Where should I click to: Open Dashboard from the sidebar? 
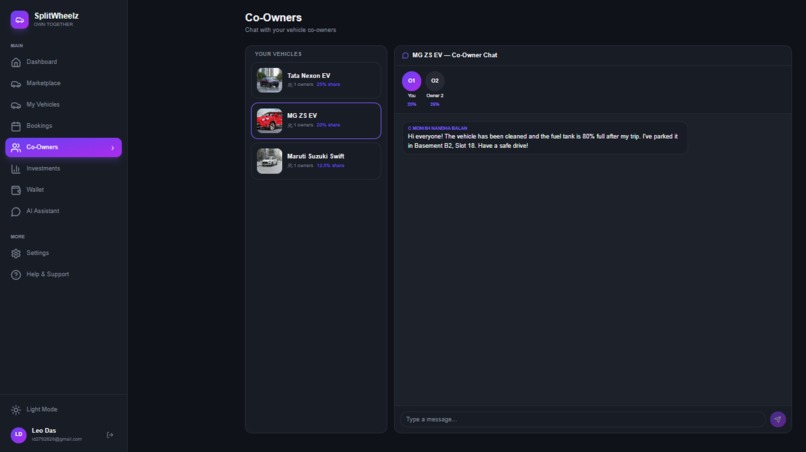(64, 62)
